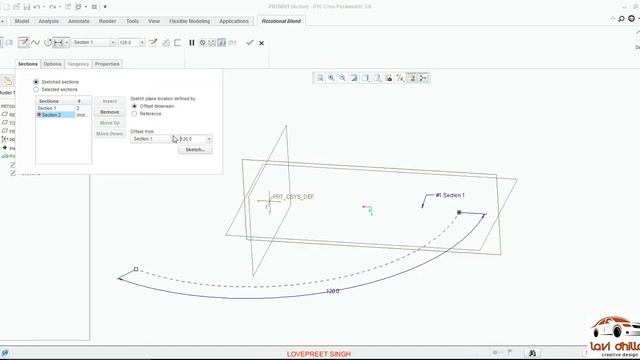Select the Section 2 row in the sections list
Image resolution: width=640 pixels, height=360 pixels.
pos(63,115)
